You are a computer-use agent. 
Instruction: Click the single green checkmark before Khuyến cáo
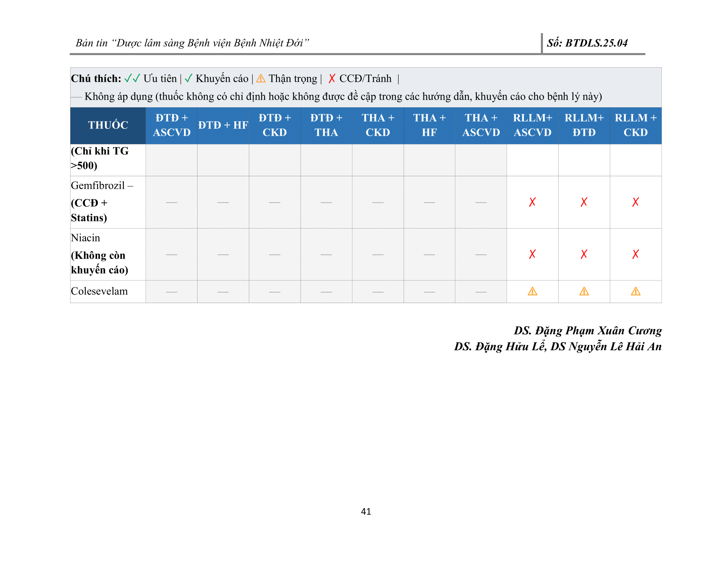pyautogui.click(x=188, y=78)
